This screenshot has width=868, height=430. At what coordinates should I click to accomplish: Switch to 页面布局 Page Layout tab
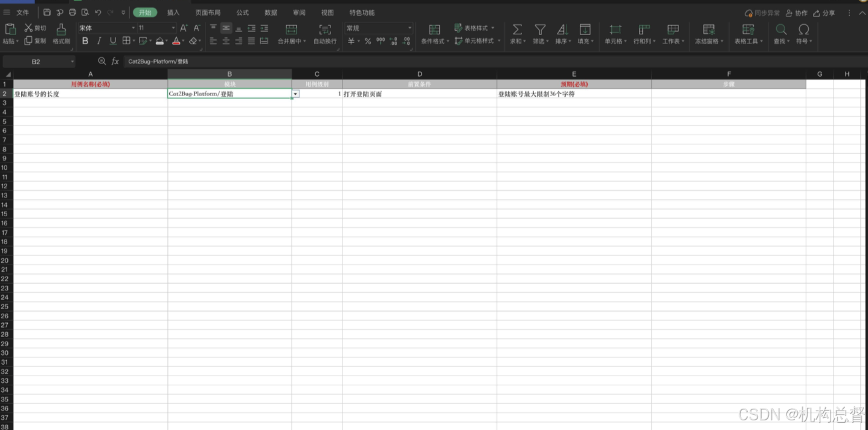pos(208,13)
